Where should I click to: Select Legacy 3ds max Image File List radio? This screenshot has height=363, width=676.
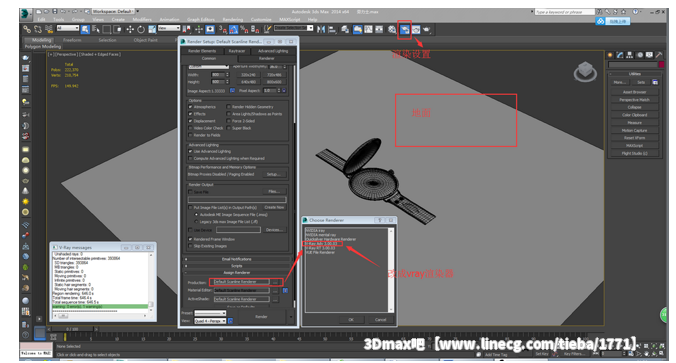(197, 222)
